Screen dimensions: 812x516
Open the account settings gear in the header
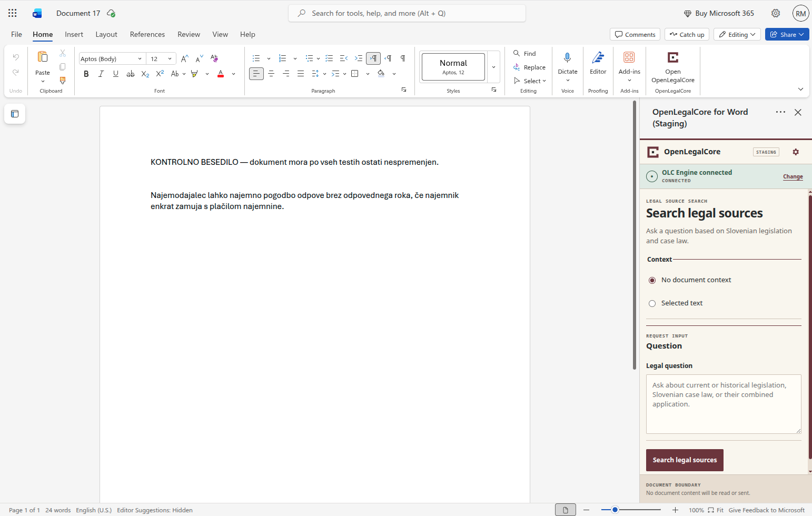click(776, 13)
